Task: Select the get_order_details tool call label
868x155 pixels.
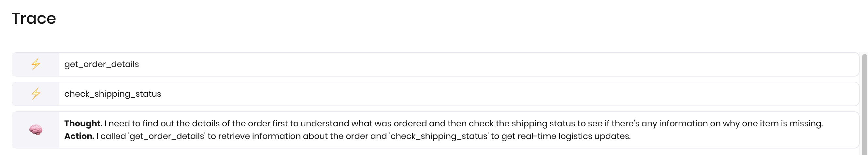Action: pos(101,64)
